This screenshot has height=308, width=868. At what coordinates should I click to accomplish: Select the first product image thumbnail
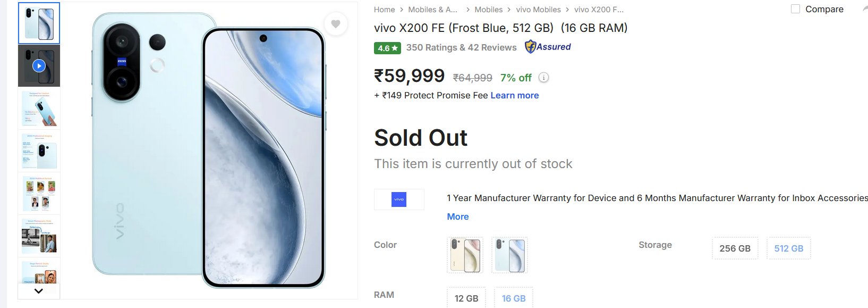pyautogui.click(x=39, y=23)
